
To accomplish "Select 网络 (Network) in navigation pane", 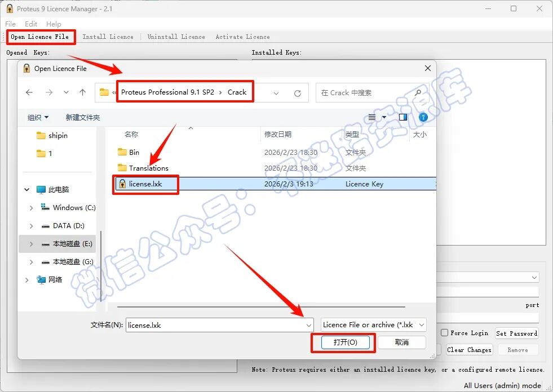I will [55, 279].
